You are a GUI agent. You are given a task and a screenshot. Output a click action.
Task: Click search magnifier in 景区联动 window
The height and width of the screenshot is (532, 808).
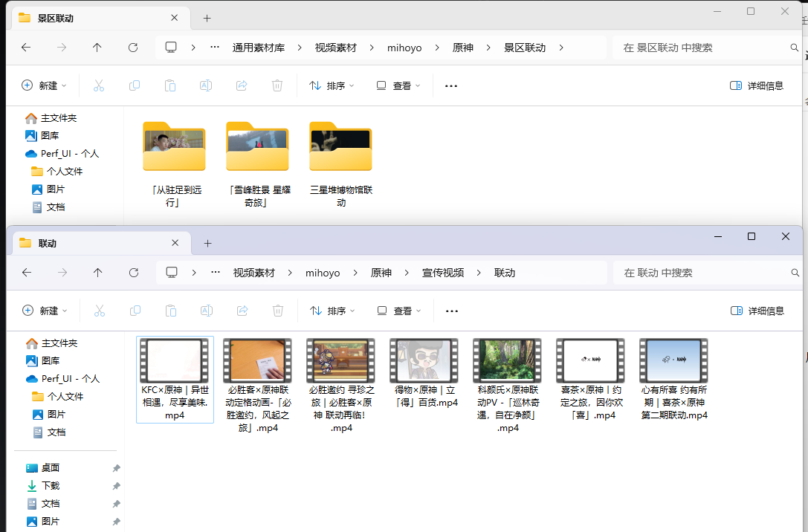point(794,48)
